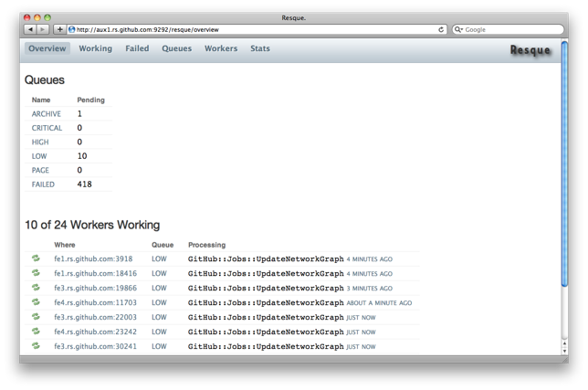Add bookmark with the plus button
The image size is (588, 390).
[59, 29]
